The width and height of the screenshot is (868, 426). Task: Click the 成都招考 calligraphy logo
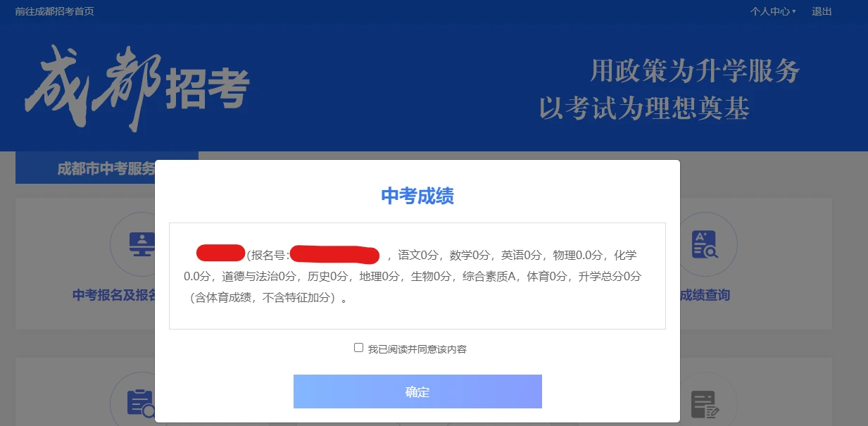pyautogui.click(x=137, y=88)
